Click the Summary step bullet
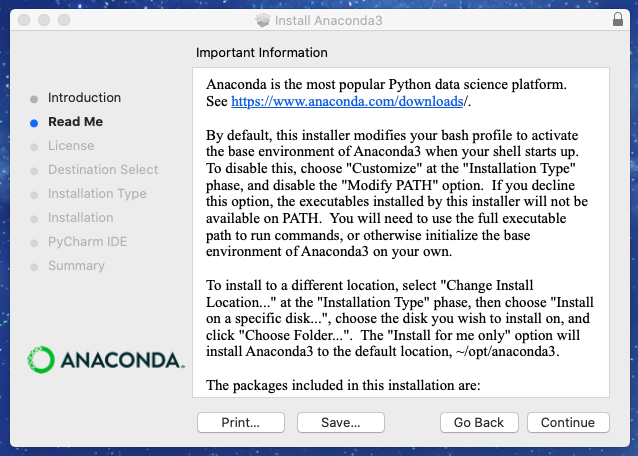Screen dimensions: 638x456 pos(34,267)
